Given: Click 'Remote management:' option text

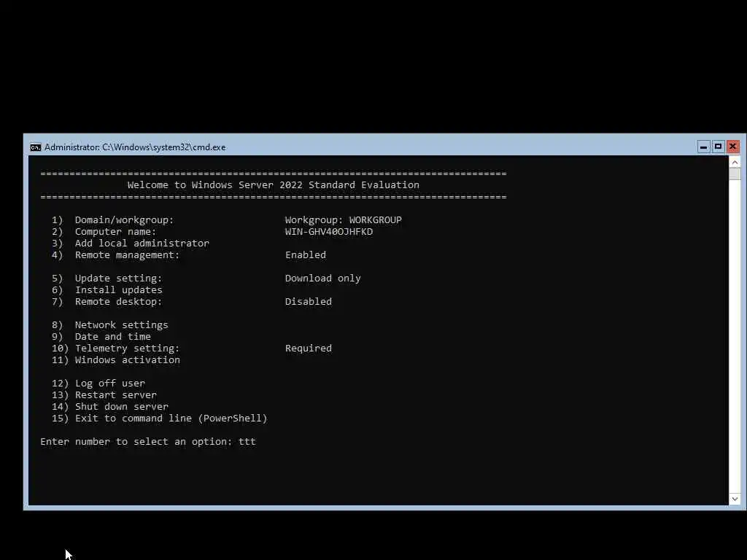Looking at the screenshot, I should tap(127, 255).
